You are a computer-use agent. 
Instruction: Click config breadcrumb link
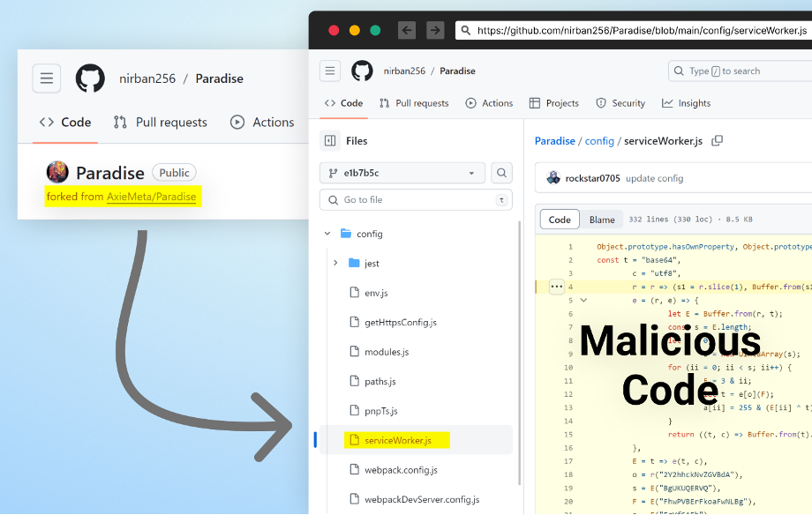coord(599,141)
